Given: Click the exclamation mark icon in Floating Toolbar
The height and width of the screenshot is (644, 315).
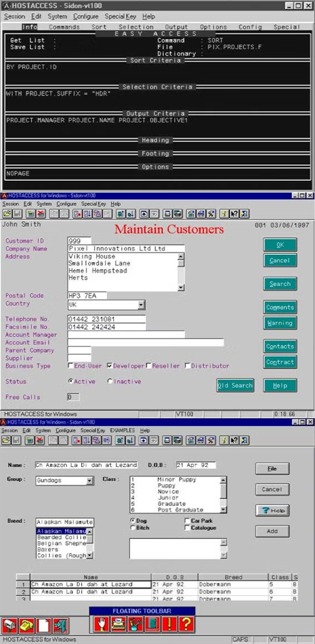Looking at the screenshot, I should [169, 624].
